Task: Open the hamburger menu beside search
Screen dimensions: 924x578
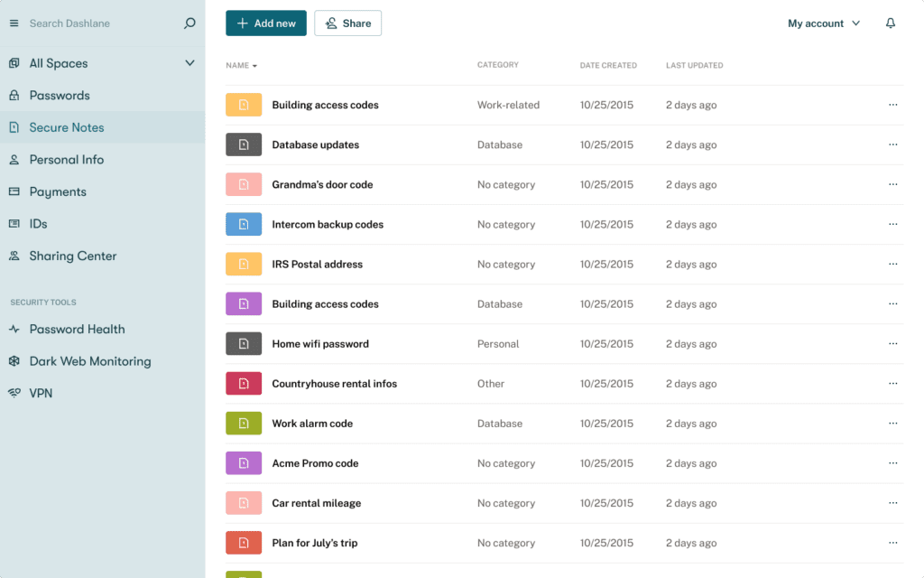Action: click(14, 23)
